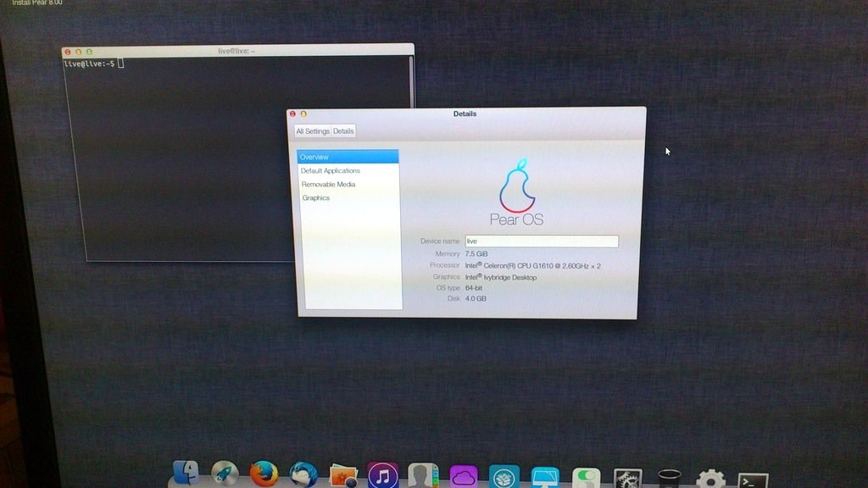Open the trash can in the dock
The image size is (868, 488).
point(669,478)
